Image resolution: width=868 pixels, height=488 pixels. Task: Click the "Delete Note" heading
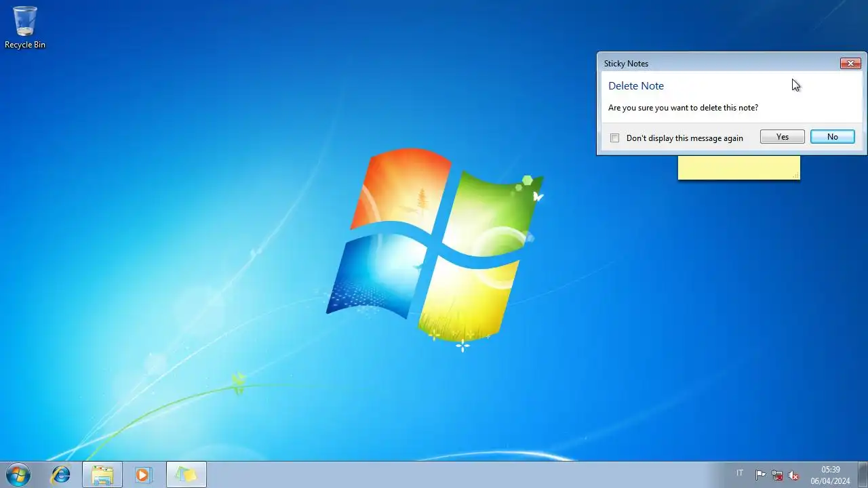pos(636,86)
